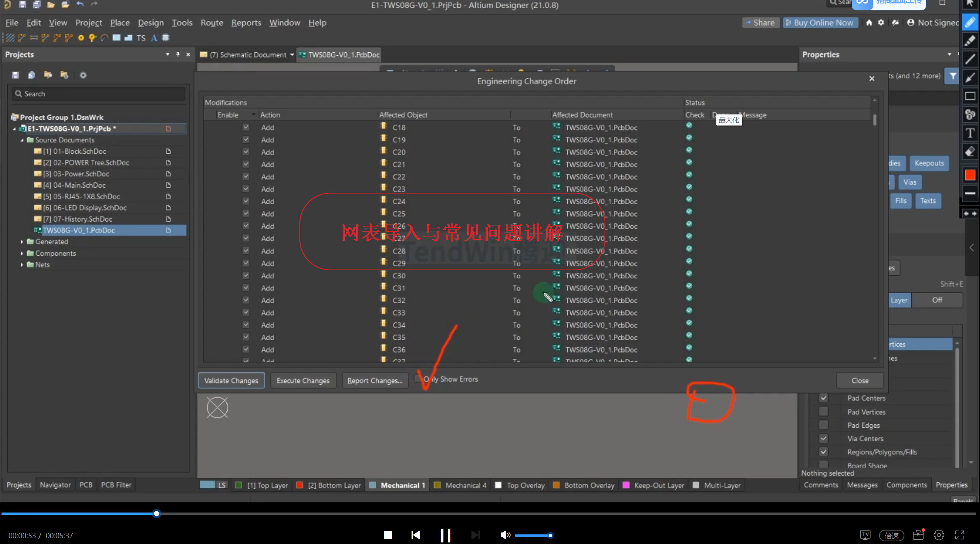This screenshot has height=544, width=980.
Task: Switch to Navigator panel tab
Action: click(55, 485)
